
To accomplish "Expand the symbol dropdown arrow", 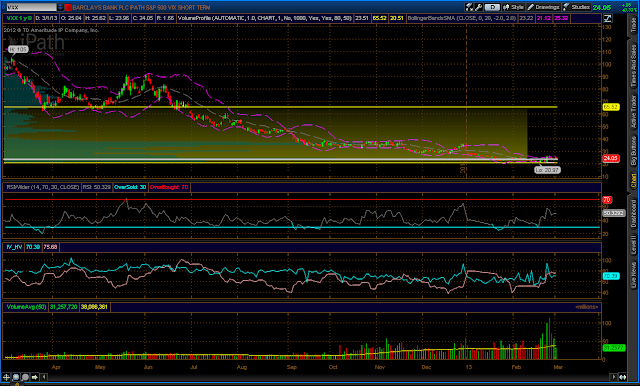I will pos(60,7).
